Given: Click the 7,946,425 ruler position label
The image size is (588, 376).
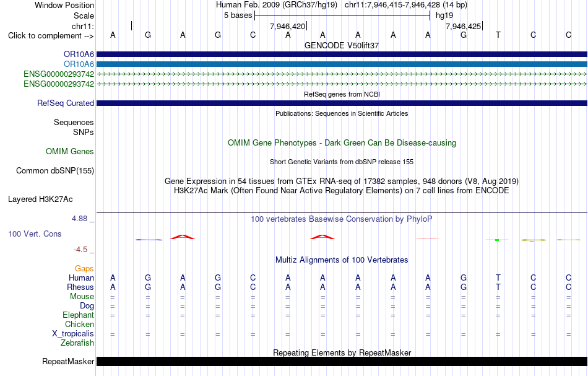Looking at the screenshot, I should (463, 27).
